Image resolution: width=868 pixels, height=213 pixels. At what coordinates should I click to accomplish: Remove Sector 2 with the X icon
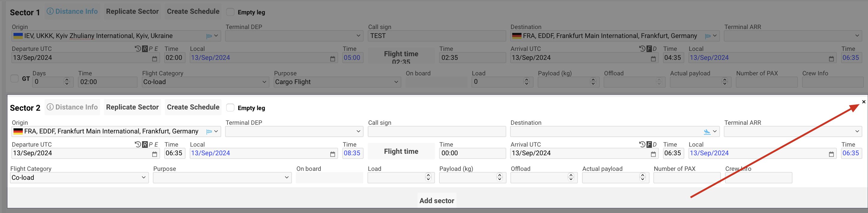[x=863, y=102]
